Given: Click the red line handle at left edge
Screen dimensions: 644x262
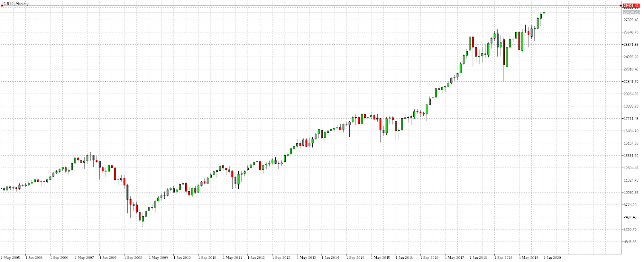Looking at the screenshot, I should [x=2, y=6].
